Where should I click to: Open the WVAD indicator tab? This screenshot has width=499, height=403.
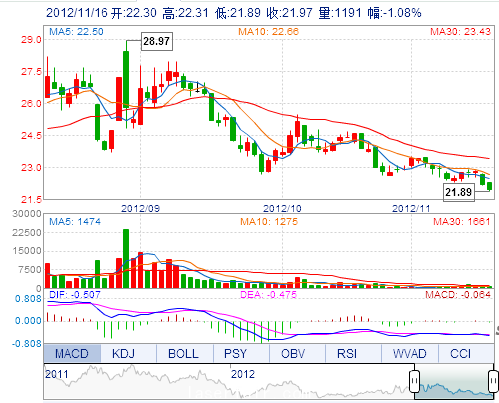click(409, 353)
